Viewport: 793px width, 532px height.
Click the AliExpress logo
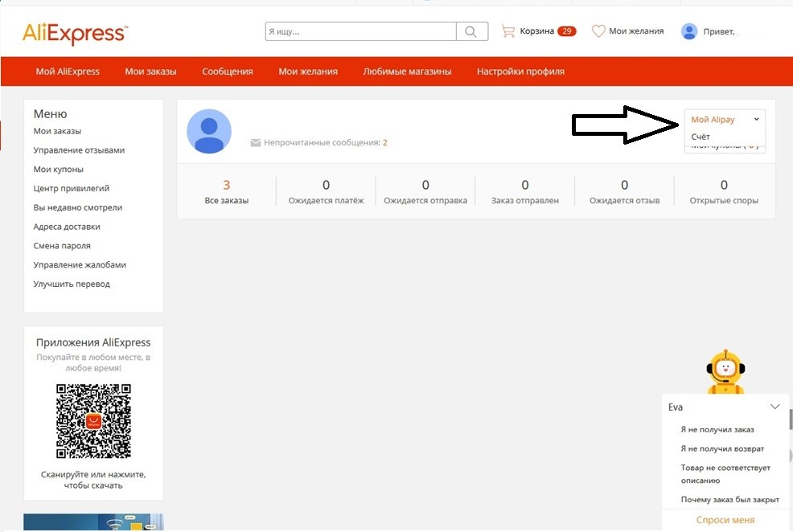75,33
